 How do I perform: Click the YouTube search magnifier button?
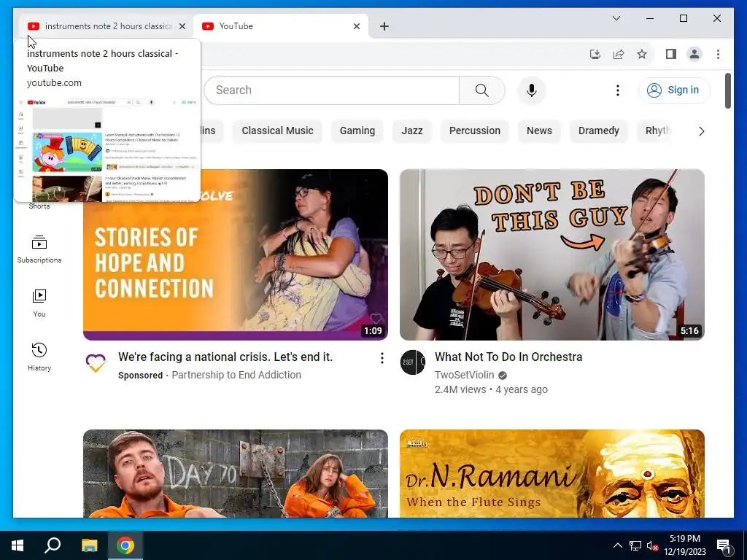[x=481, y=90]
